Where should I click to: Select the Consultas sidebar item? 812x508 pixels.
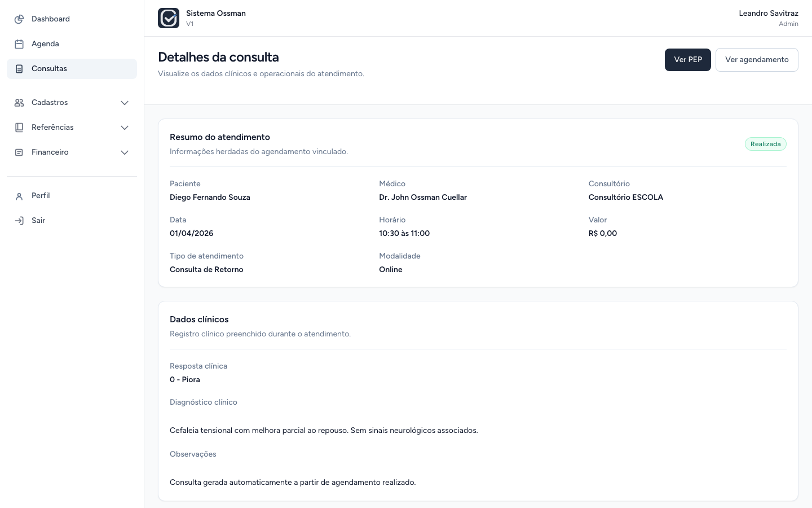pyautogui.click(x=72, y=69)
